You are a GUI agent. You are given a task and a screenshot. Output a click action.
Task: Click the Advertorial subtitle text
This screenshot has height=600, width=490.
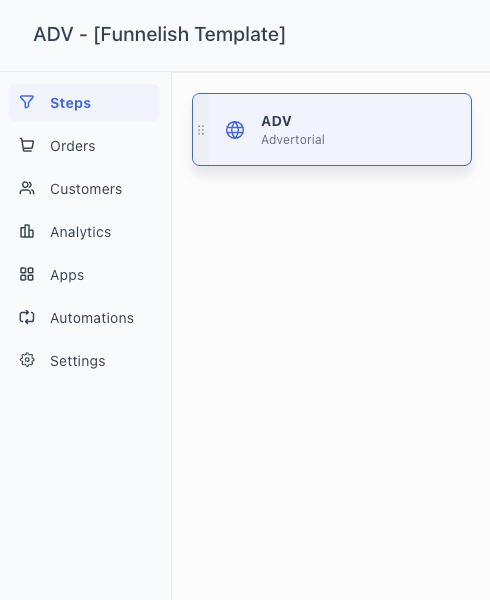point(293,140)
